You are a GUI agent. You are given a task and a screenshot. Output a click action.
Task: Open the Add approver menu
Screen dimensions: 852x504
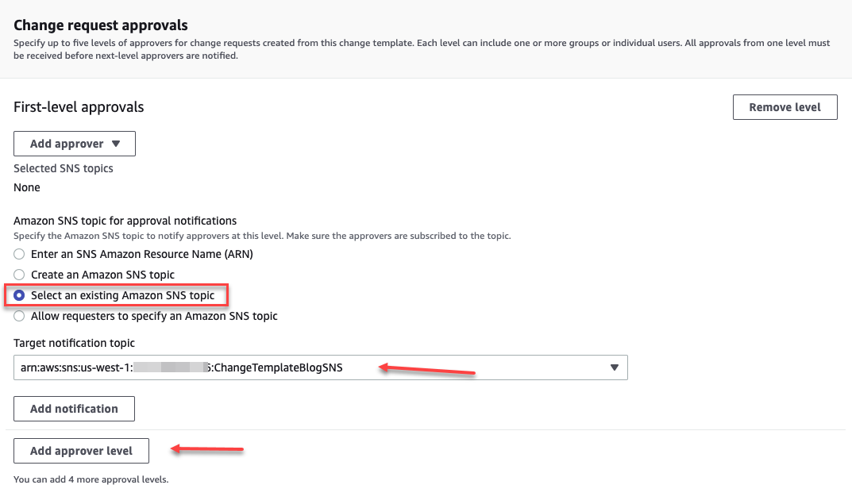coord(74,144)
